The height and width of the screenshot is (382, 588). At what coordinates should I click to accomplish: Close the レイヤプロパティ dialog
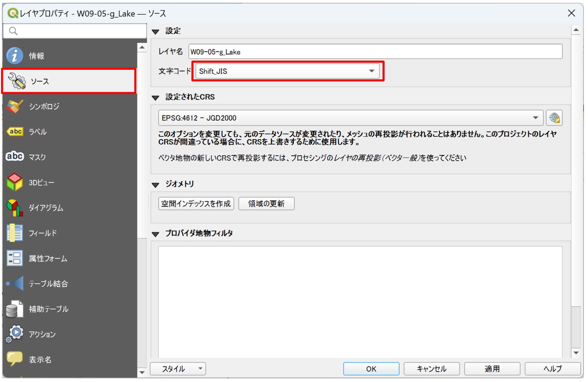coord(571,13)
